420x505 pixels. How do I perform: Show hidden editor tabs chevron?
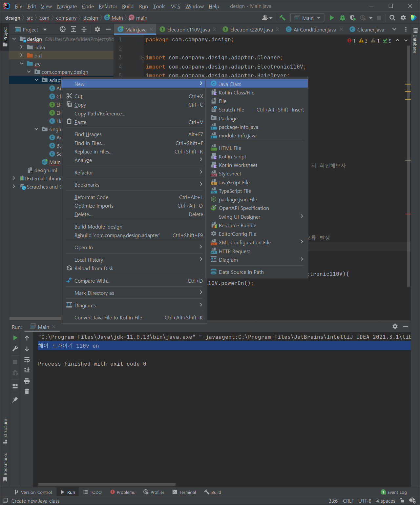point(394,30)
